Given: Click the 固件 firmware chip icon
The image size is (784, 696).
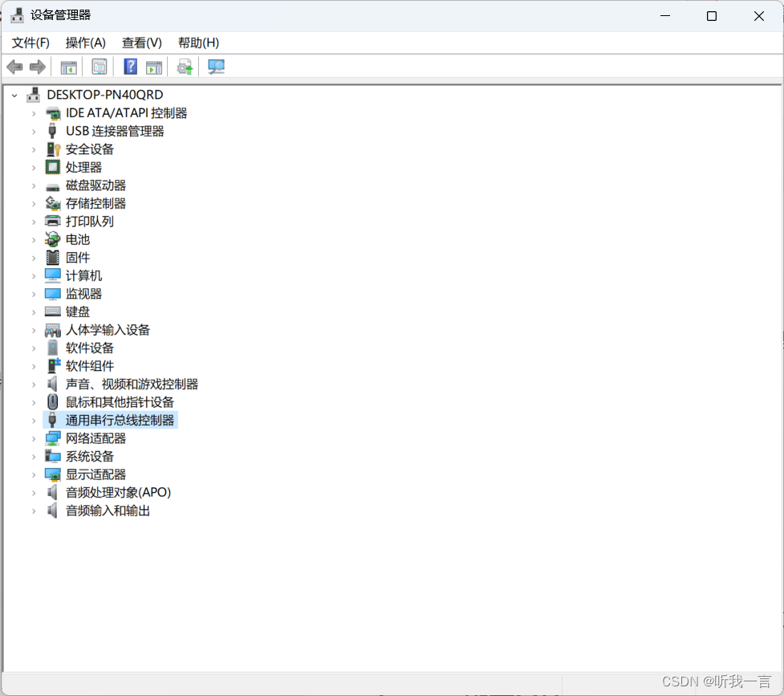Looking at the screenshot, I should (x=52, y=257).
